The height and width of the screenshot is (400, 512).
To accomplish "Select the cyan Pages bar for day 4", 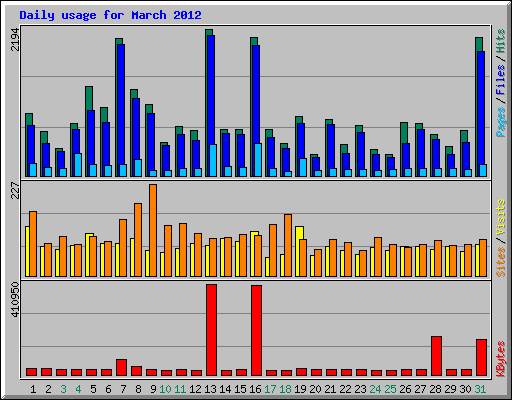I will coord(78,165).
